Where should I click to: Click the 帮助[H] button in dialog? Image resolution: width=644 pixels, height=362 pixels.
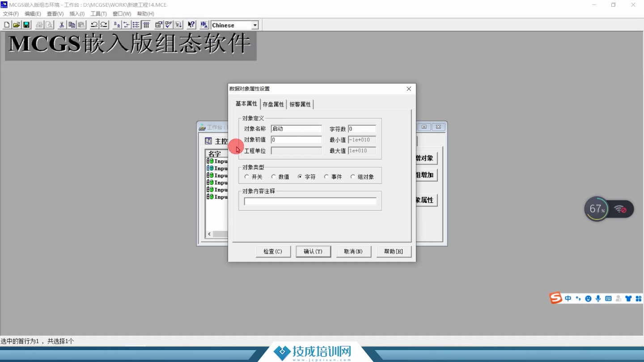click(x=394, y=252)
